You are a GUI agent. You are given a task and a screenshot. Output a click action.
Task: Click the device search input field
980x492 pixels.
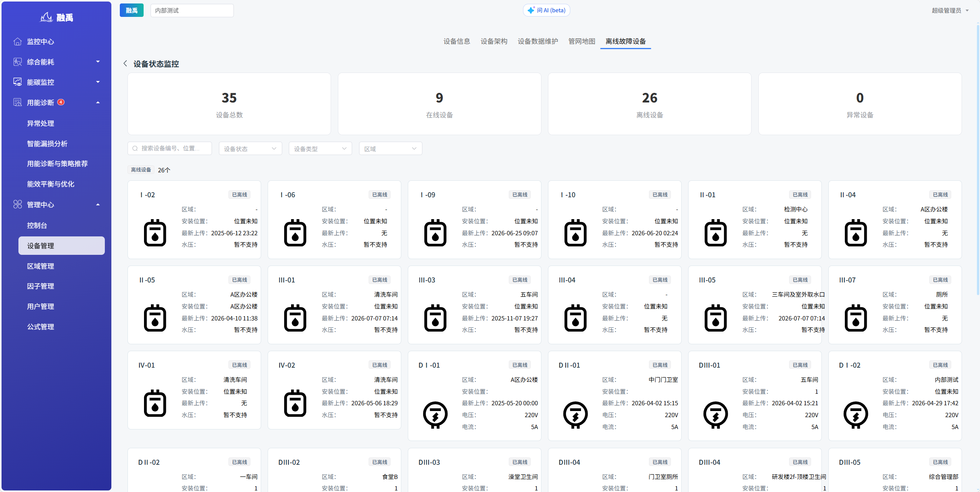(169, 149)
